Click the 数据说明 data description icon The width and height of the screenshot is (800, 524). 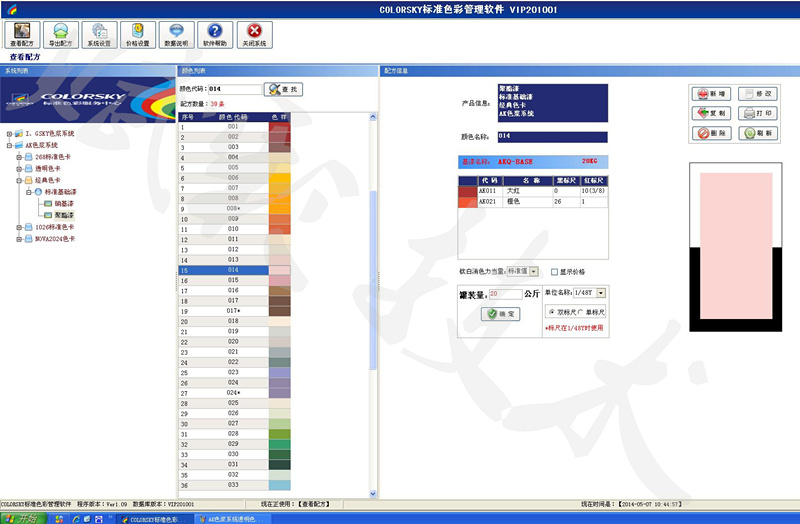[176, 34]
